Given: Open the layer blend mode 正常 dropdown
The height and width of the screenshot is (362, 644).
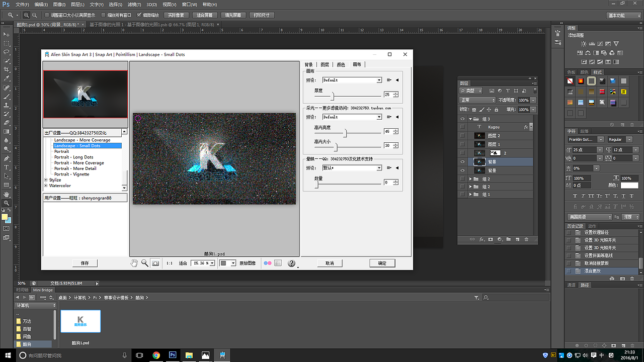Looking at the screenshot, I should coord(477,100).
